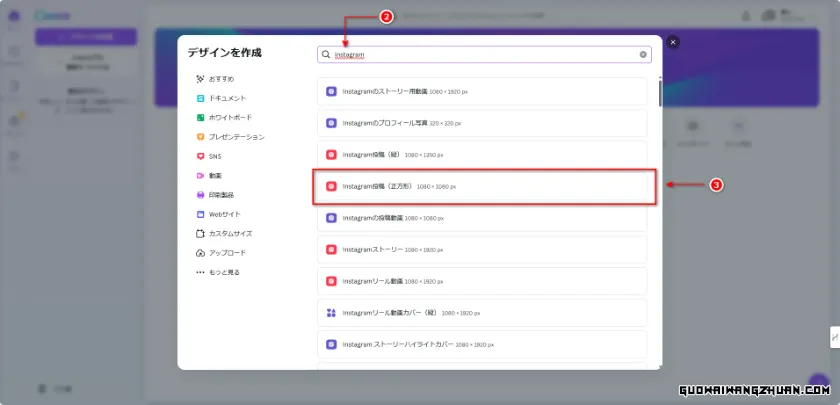This screenshot has height=405, width=840.
Task: Focus the search field containing 'instagram'
Action: coord(484,55)
